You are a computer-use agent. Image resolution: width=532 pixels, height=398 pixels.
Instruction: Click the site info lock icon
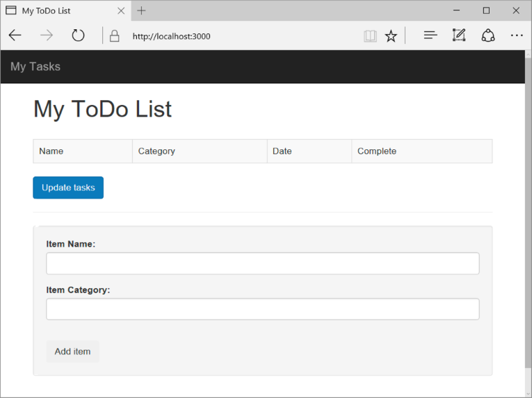tap(115, 36)
